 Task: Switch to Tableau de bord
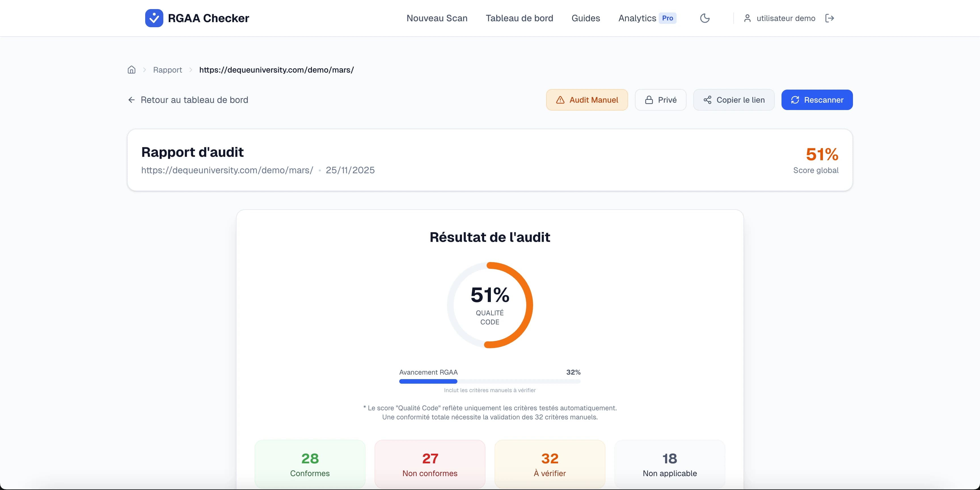tap(520, 18)
